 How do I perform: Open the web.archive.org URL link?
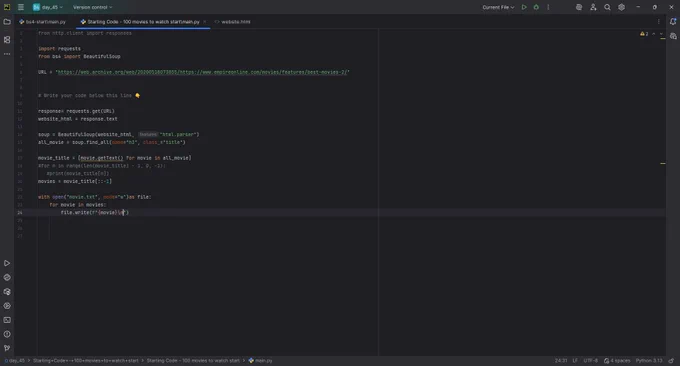coord(203,72)
